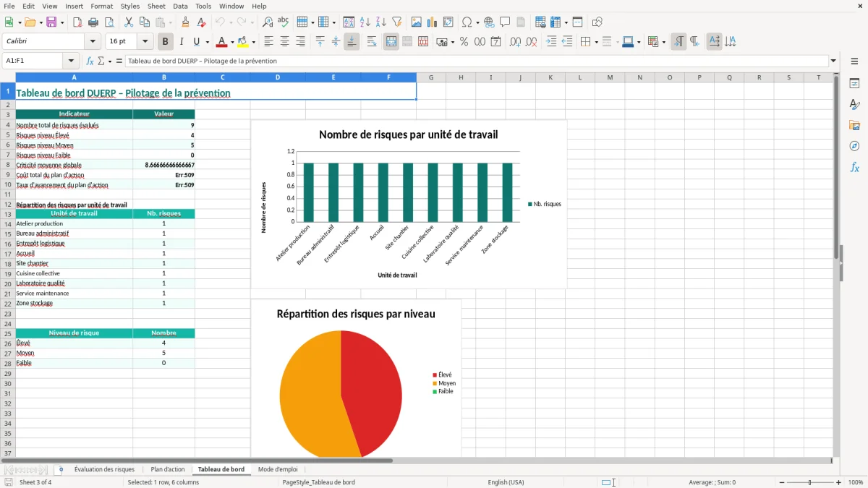The height and width of the screenshot is (488, 868).
Task: Apply red font color swatch
Action: (222, 42)
